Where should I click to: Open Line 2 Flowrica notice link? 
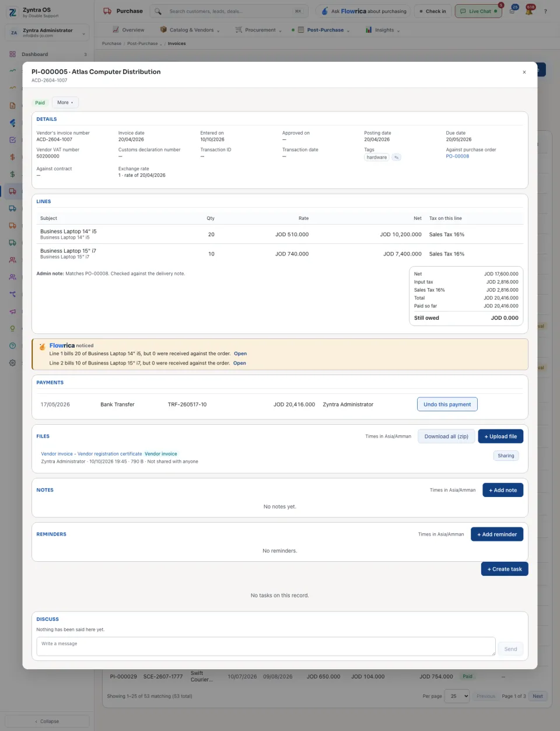click(x=240, y=363)
